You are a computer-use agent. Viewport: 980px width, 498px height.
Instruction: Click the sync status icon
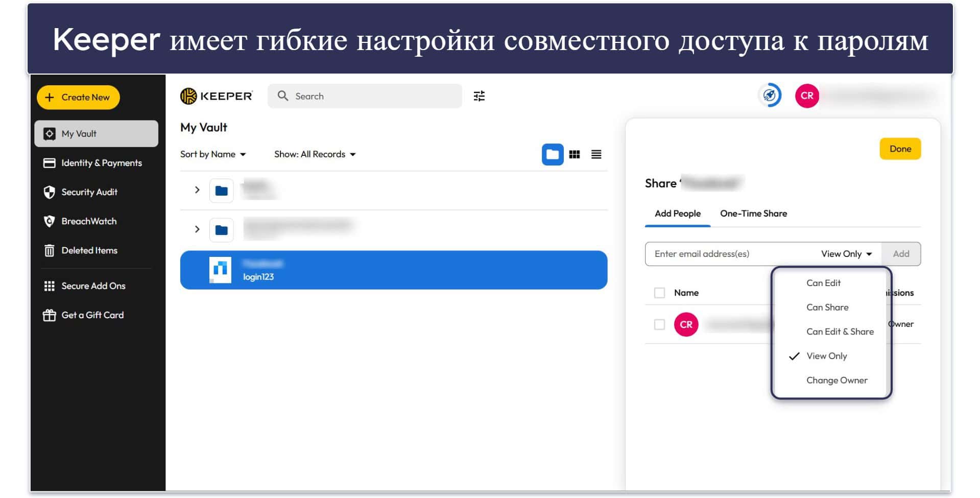(770, 96)
